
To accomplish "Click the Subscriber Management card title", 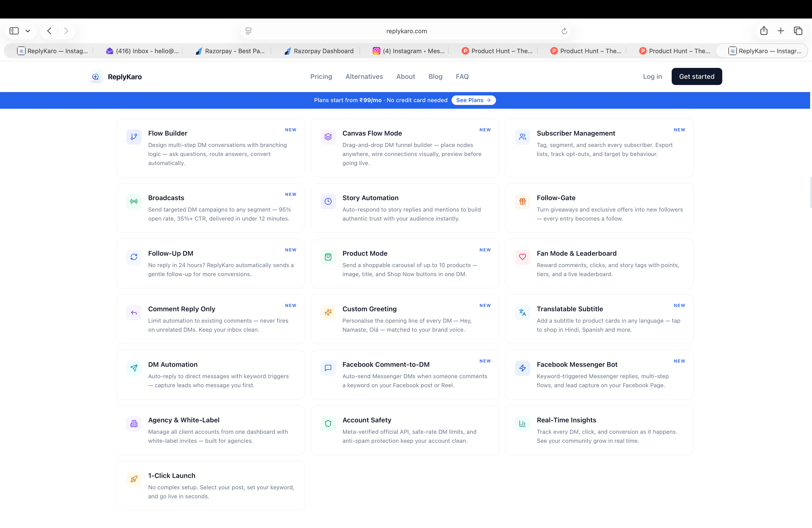I will point(576,133).
